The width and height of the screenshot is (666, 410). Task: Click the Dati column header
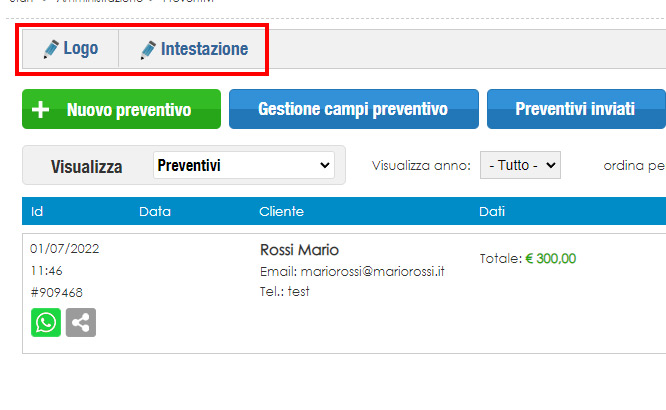492,212
